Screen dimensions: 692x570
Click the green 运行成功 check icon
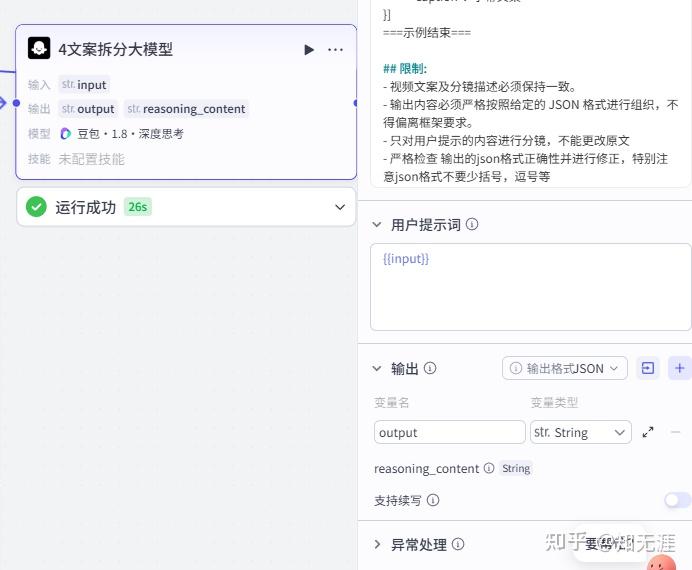pos(36,207)
